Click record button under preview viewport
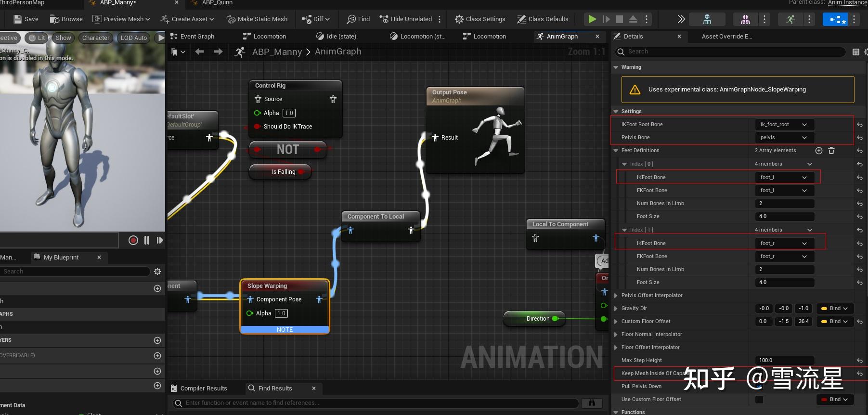The image size is (868, 415). click(x=133, y=240)
